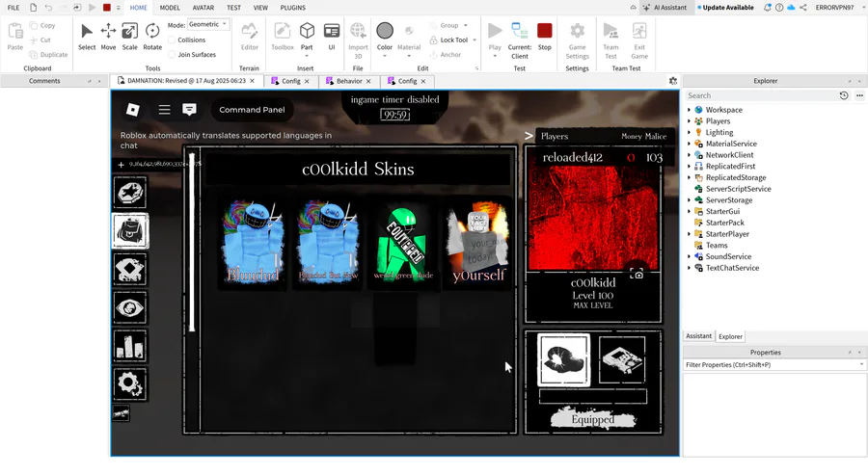Switch to the Assistant panel tab
Viewport: 868px width, 475px height.
[x=698, y=335]
